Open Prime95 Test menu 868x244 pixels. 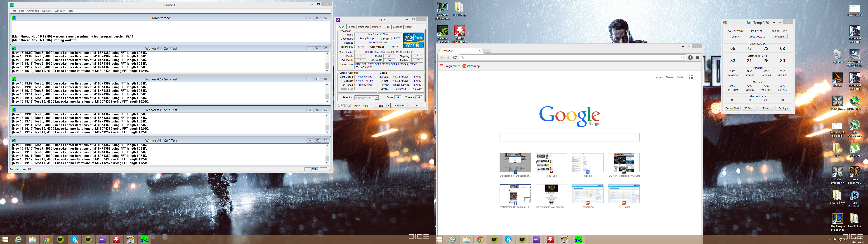pyautogui.click(x=14, y=11)
